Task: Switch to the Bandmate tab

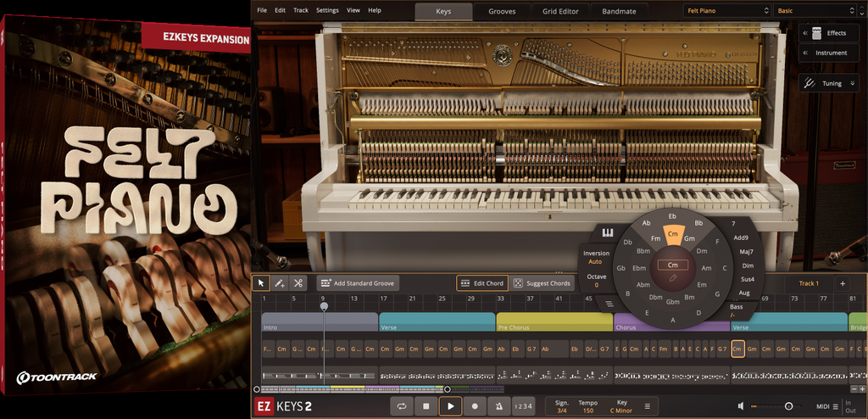Action: 619,11
